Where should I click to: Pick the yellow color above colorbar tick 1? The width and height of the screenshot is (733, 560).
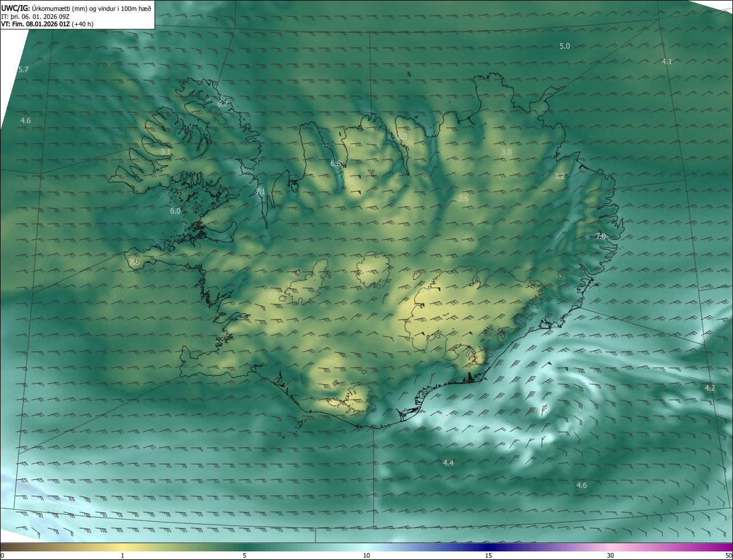(x=123, y=547)
